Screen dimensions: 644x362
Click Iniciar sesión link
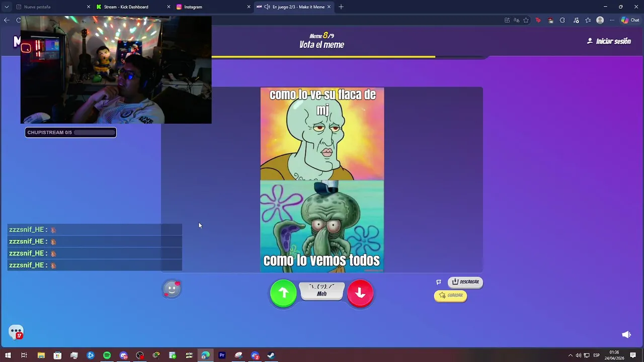[x=609, y=41]
